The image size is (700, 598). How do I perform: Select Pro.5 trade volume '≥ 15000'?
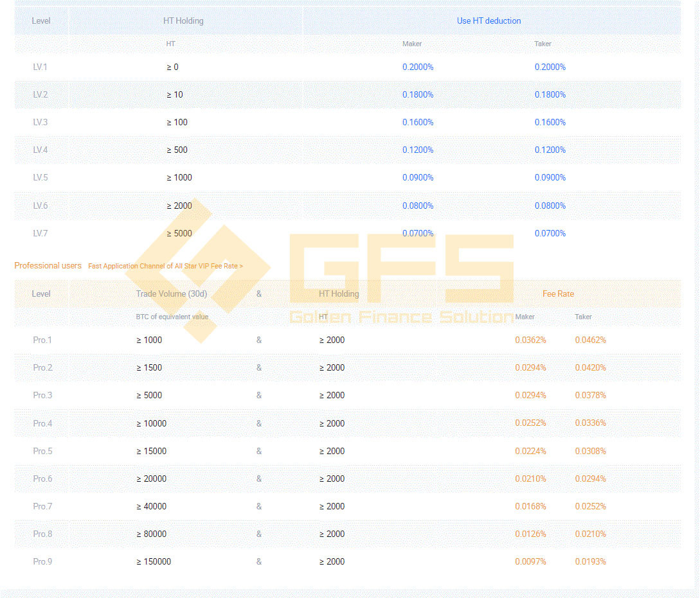tap(151, 451)
